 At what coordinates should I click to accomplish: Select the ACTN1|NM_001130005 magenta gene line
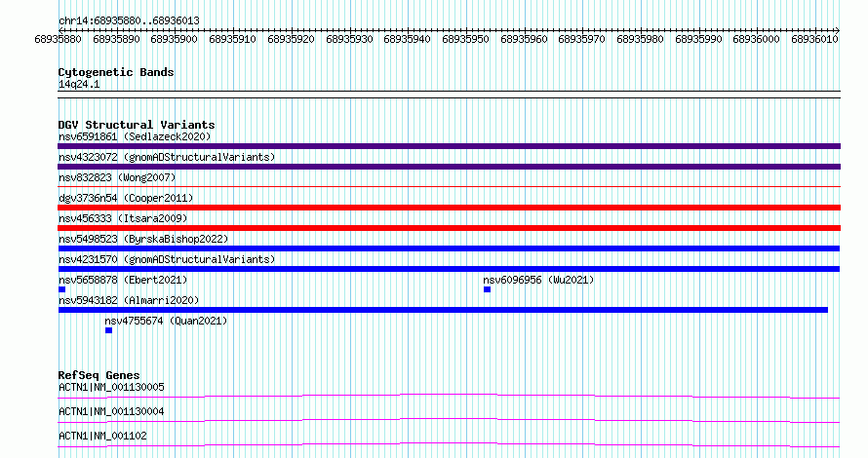click(x=449, y=396)
